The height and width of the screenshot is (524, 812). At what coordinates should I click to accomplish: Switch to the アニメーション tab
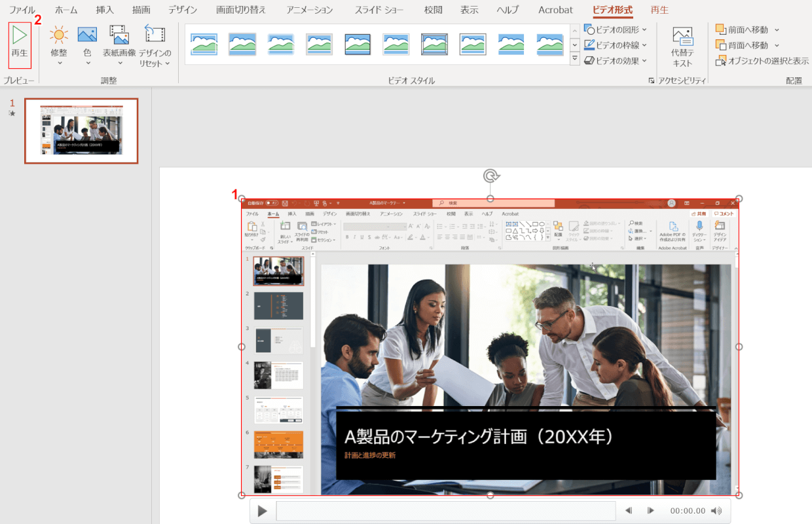[x=310, y=10]
